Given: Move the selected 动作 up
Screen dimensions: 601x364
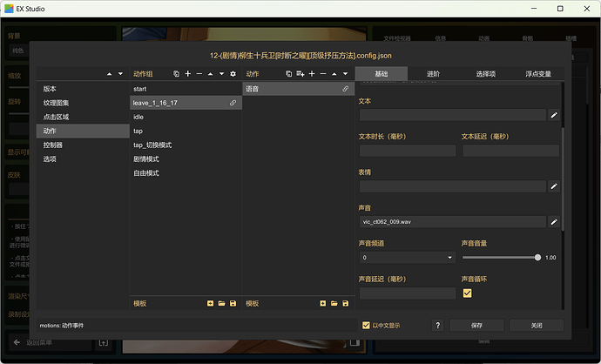Looking at the screenshot, I should [x=334, y=73].
